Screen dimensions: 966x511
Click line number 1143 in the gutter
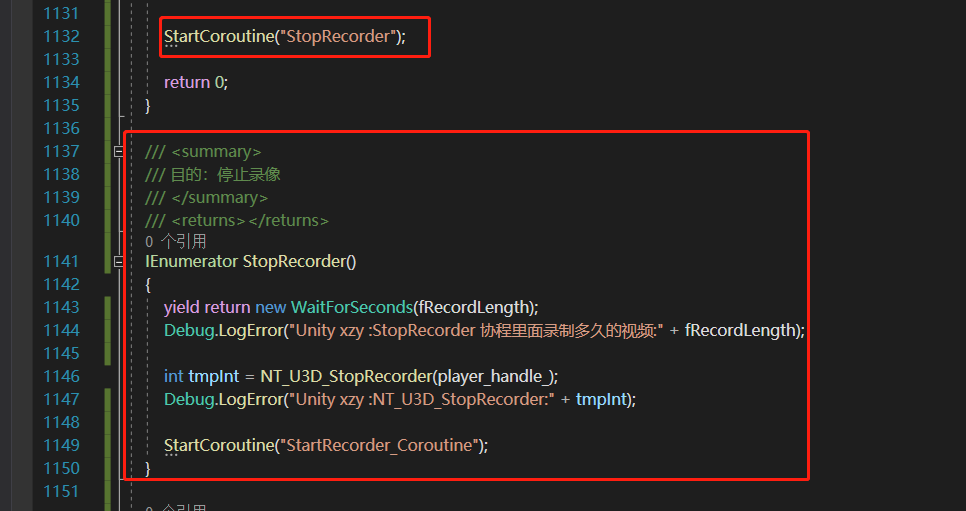pos(61,307)
